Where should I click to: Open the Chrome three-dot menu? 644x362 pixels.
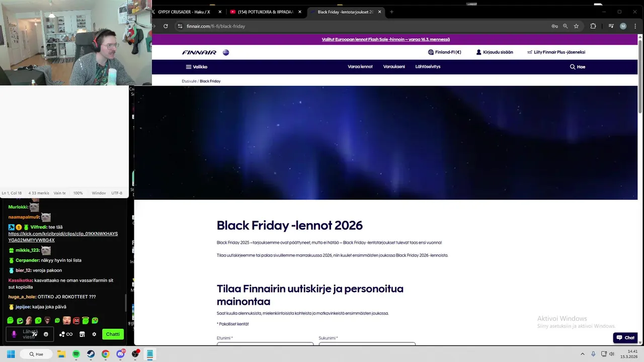coord(635,26)
